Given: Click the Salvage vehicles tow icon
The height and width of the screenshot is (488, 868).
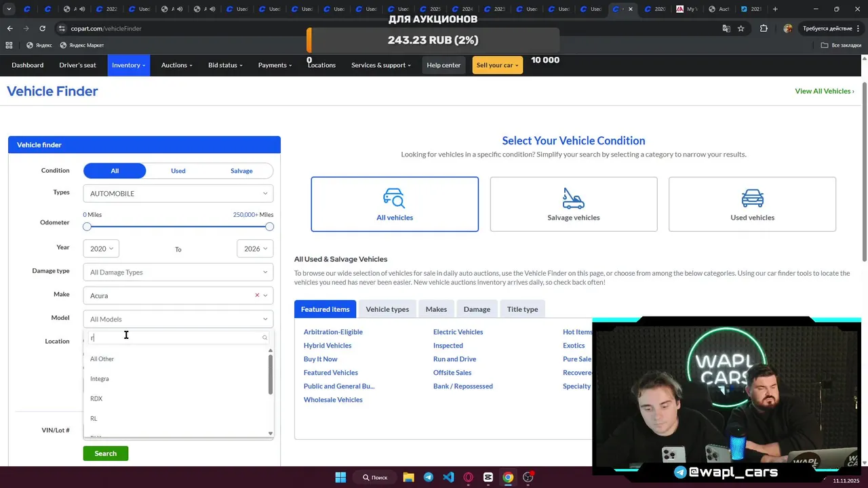Looking at the screenshot, I should pyautogui.click(x=573, y=198).
